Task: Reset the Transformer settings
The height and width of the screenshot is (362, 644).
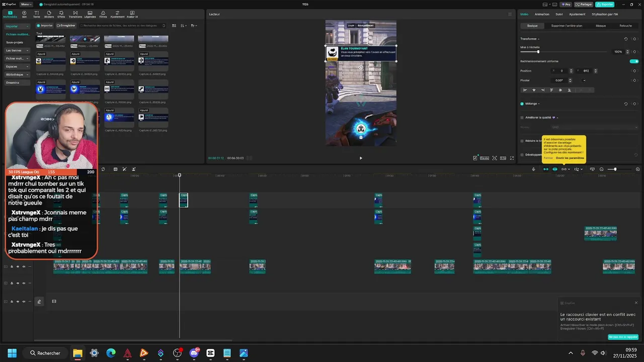Action: pyautogui.click(x=626, y=39)
